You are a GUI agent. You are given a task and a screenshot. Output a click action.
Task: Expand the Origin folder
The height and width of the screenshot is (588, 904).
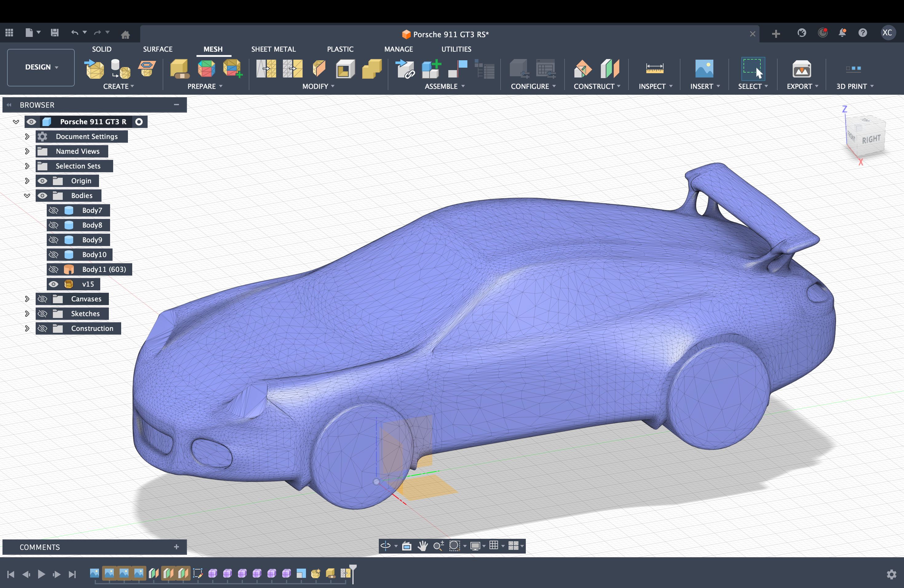tap(27, 181)
